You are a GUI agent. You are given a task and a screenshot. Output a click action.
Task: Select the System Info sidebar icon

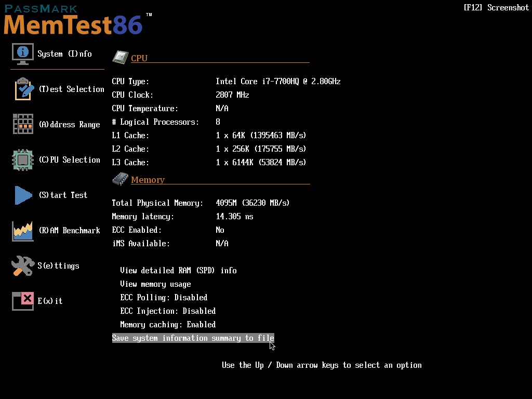click(22, 53)
